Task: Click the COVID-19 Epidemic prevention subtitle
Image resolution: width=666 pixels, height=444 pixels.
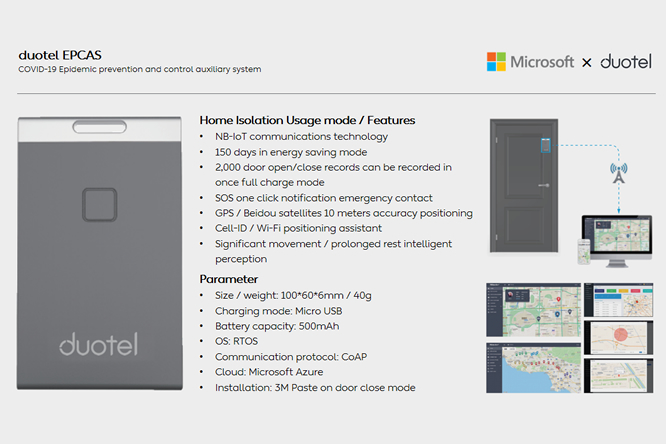Action: point(140,69)
